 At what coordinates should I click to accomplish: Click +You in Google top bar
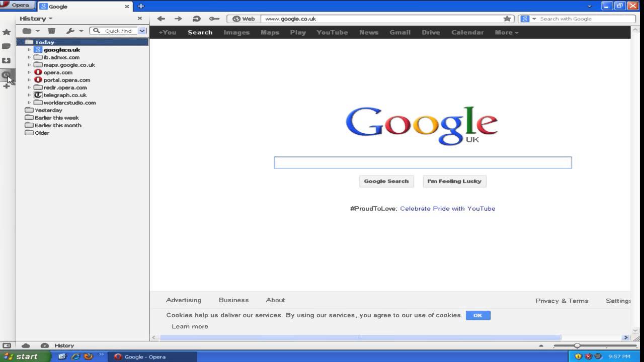[x=168, y=32]
